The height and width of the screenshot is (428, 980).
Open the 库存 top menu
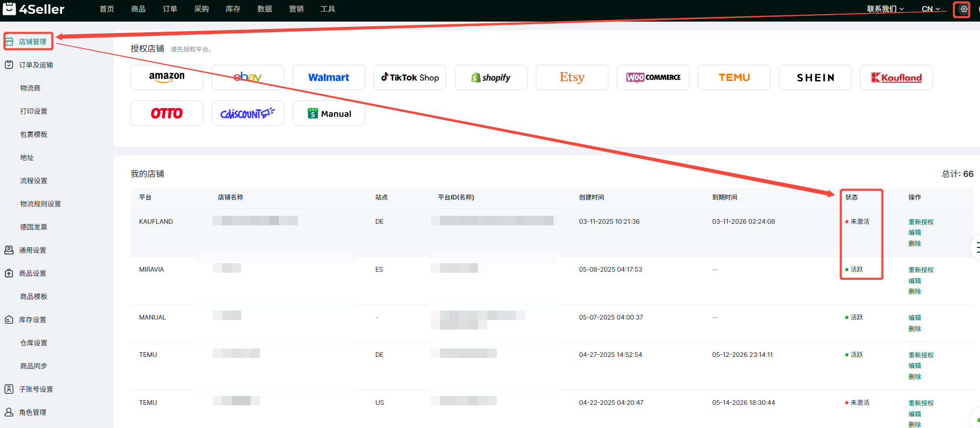click(x=233, y=9)
